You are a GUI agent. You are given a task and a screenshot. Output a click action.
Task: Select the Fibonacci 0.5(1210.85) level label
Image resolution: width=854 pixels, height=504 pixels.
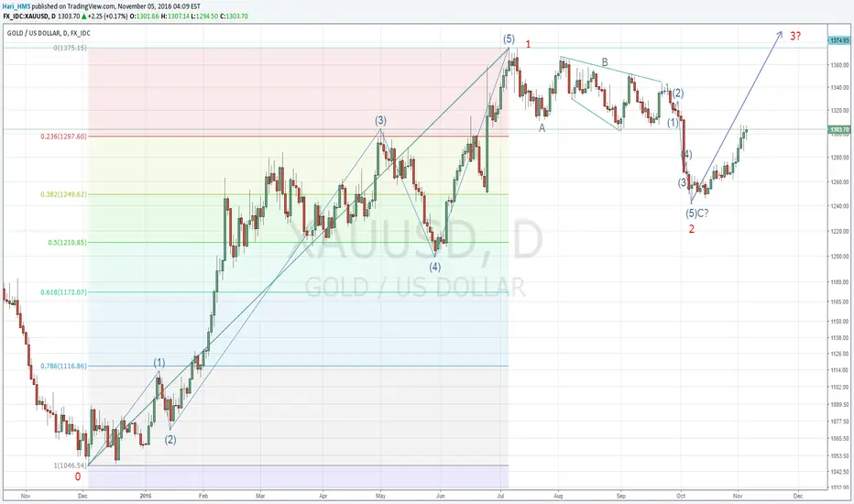[67, 243]
